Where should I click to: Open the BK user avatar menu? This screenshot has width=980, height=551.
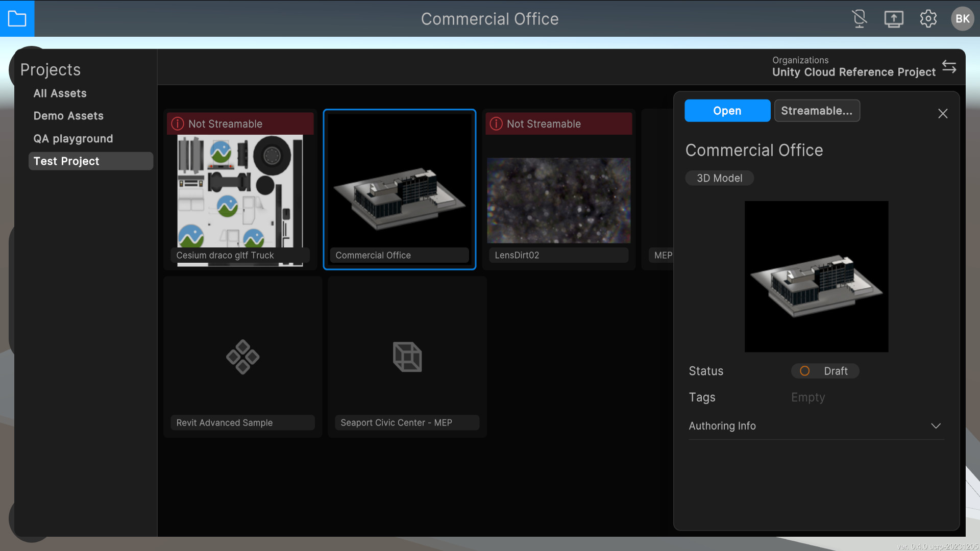point(962,18)
